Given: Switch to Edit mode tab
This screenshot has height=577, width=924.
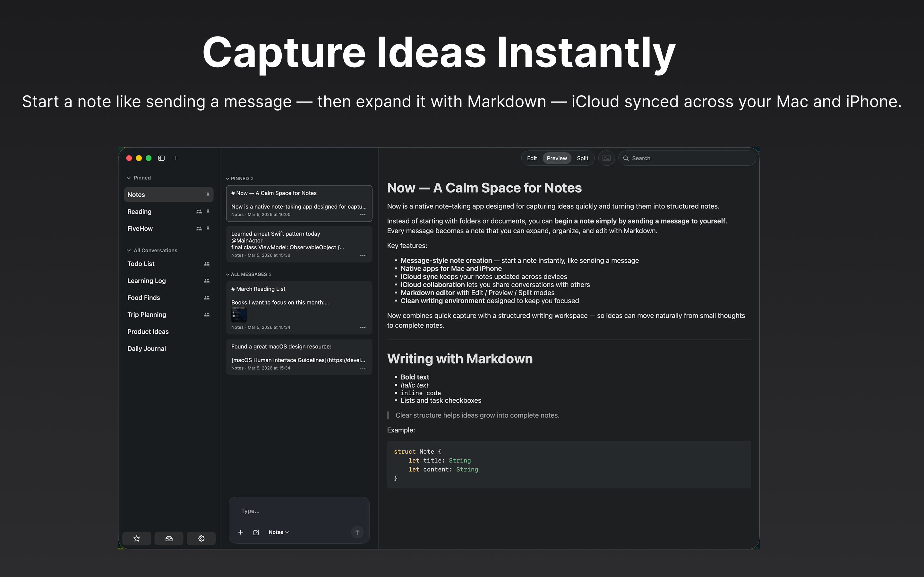Looking at the screenshot, I should [x=532, y=158].
